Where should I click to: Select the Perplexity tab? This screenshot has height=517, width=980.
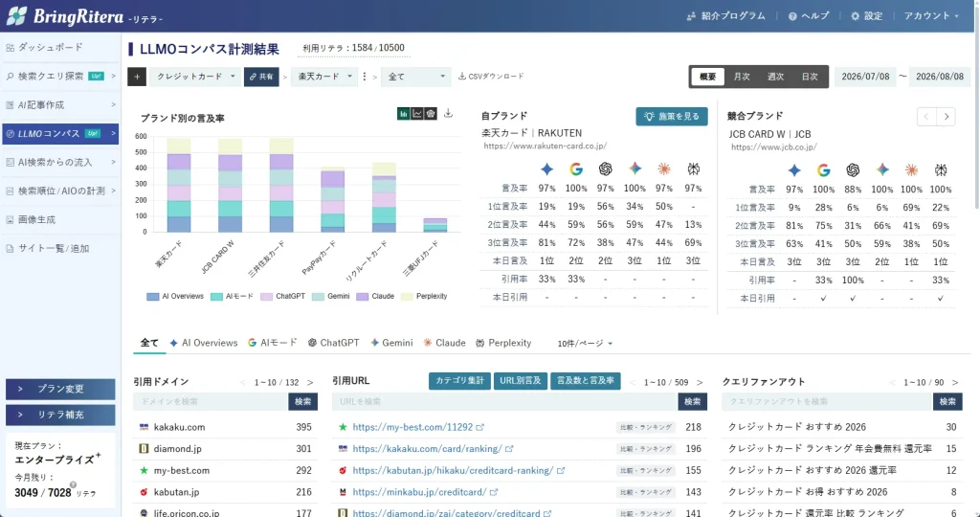(x=503, y=343)
